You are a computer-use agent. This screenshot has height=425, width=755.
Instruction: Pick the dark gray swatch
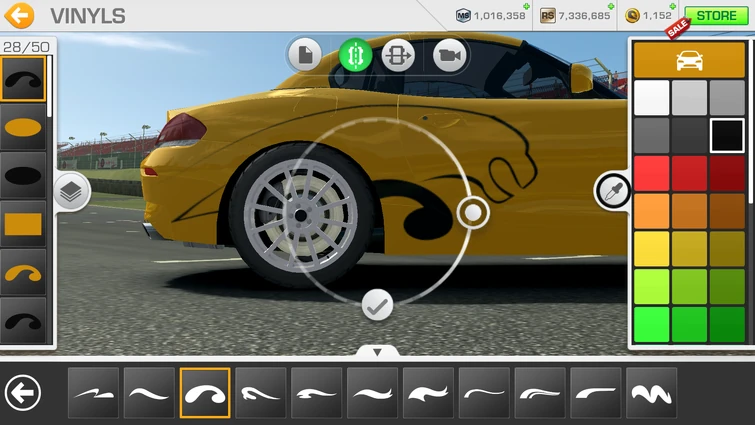(652, 136)
